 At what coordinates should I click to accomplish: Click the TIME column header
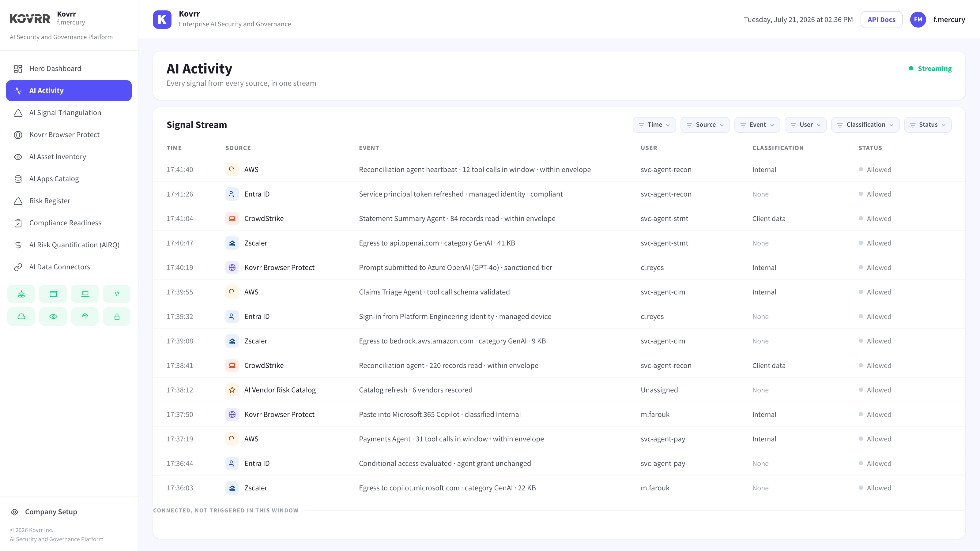(174, 148)
